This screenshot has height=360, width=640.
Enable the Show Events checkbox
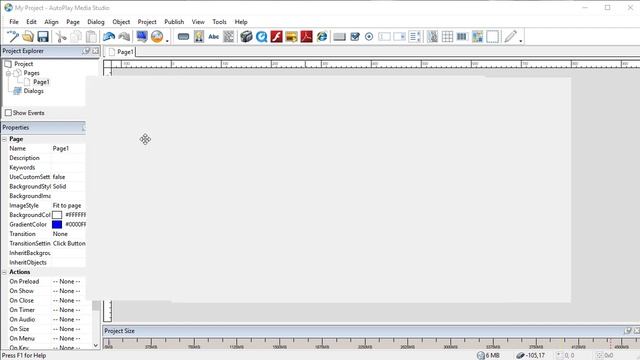point(8,112)
